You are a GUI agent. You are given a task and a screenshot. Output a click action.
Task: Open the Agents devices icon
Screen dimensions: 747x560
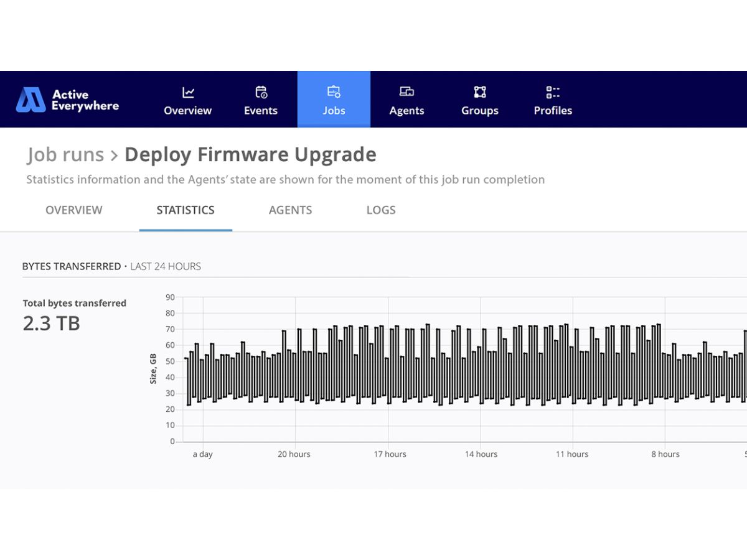(x=406, y=92)
